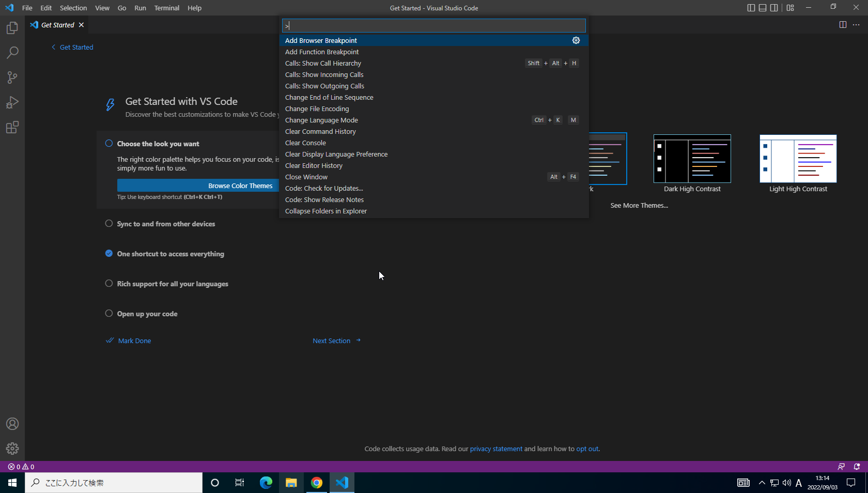Open the Run menu
This screenshot has width=868, height=493.
click(x=140, y=8)
